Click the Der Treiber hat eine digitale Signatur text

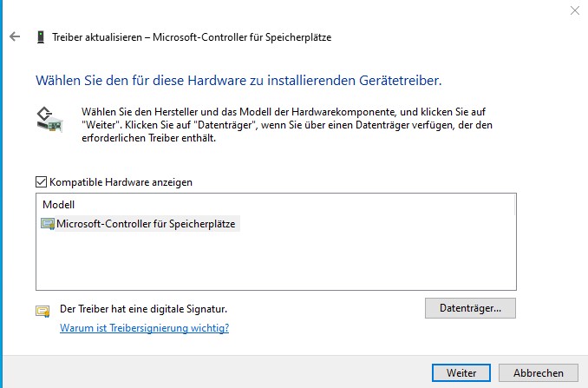pos(144,309)
